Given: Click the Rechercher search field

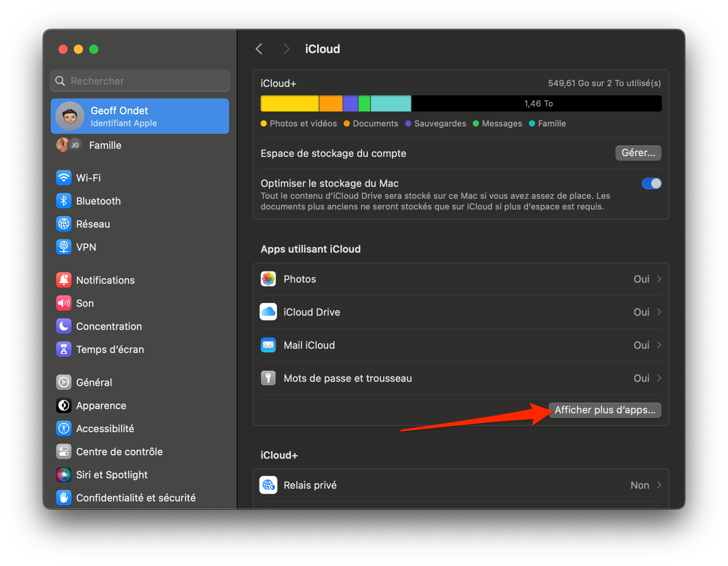Looking at the screenshot, I should [140, 81].
